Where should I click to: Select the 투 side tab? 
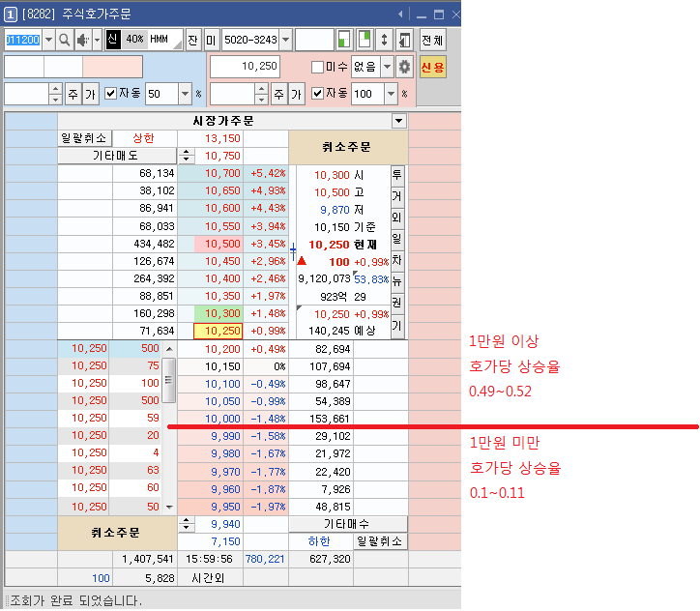396,175
